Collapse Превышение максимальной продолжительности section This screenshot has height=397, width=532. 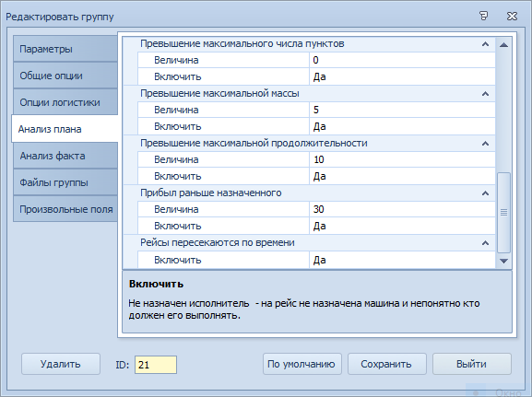[x=486, y=144]
